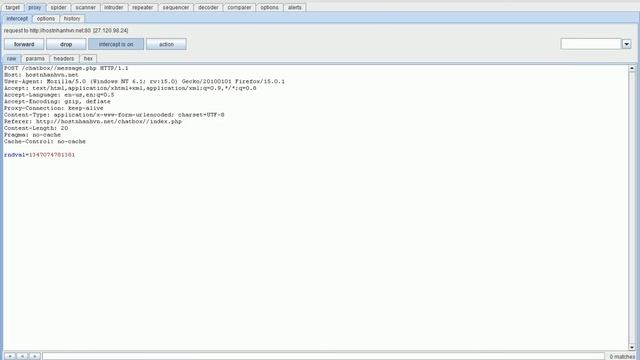
Task: Click the scrollbar up arrow
Action: [632, 68]
